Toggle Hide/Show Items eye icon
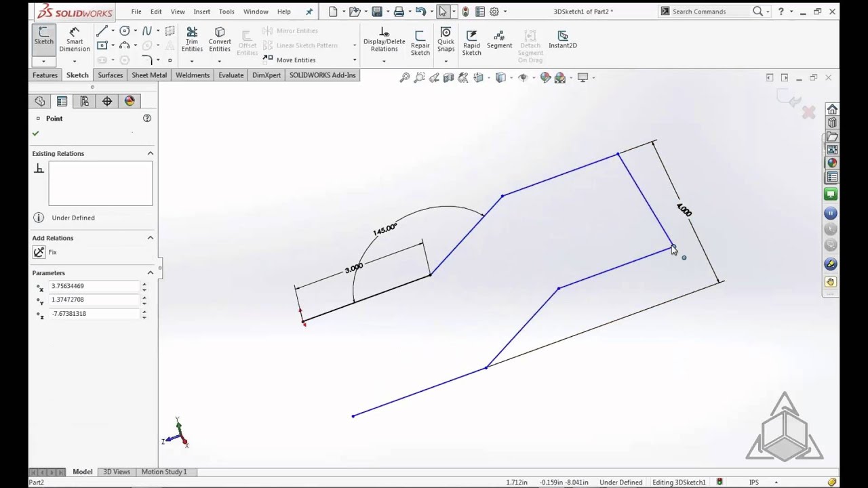The width and height of the screenshot is (868, 488). tap(523, 78)
